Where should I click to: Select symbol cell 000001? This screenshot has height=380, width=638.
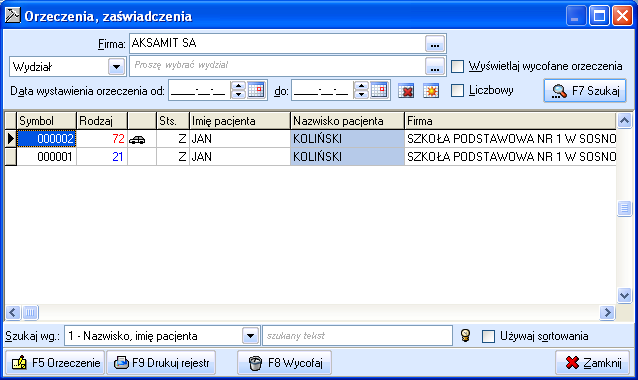tap(46, 157)
